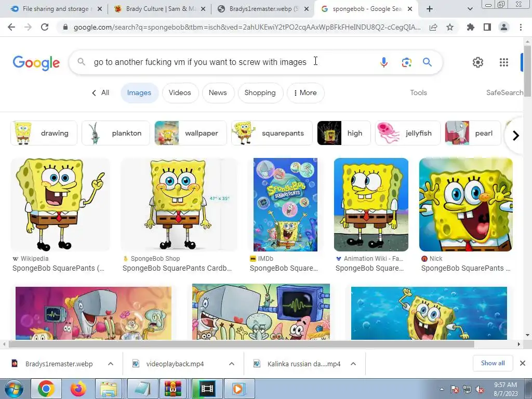Image resolution: width=532 pixels, height=399 pixels.
Task: Expand the More search filters menu
Action: coord(305,92)
